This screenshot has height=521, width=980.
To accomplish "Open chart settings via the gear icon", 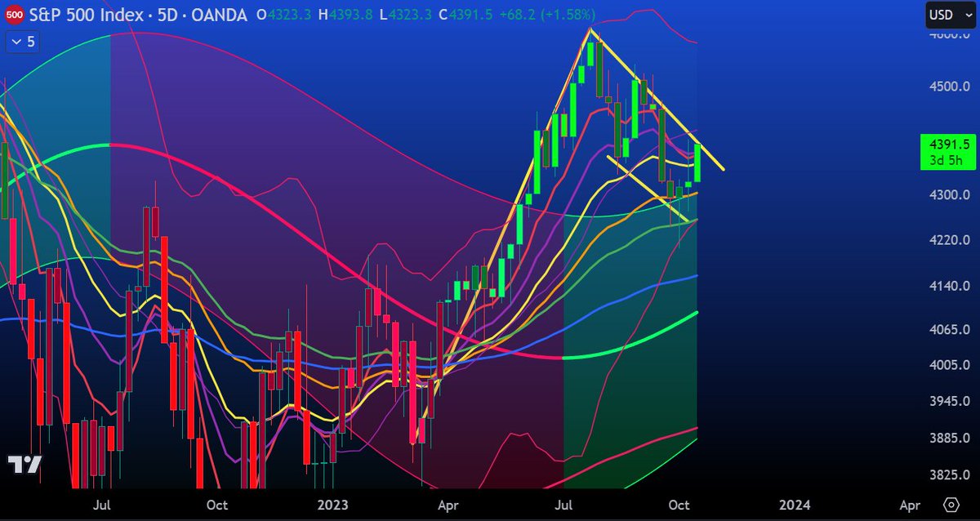I will pos(951,504).
